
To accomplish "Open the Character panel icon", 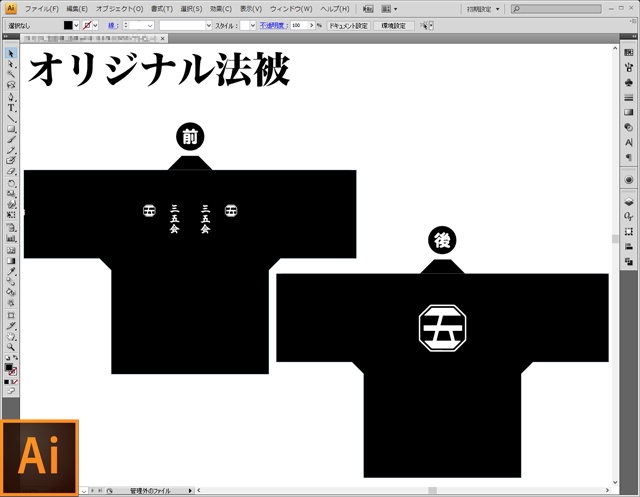I will point(628,142).
